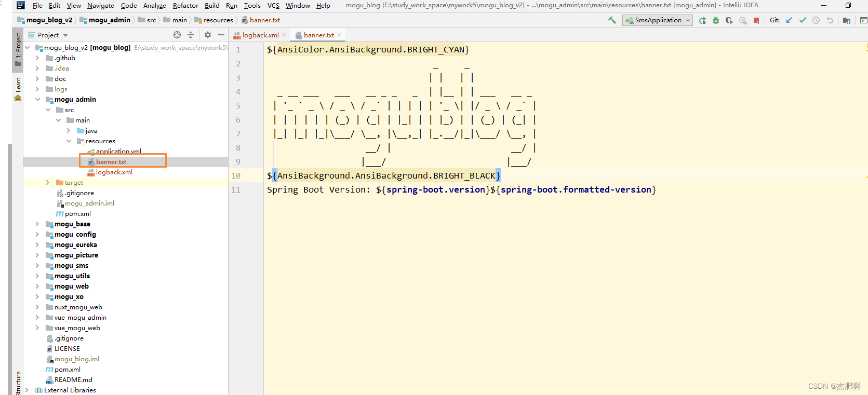
Task: Place cursor on the BRIGHT_CYAN line
Action: pyautogui.click(x=368, y=50)
